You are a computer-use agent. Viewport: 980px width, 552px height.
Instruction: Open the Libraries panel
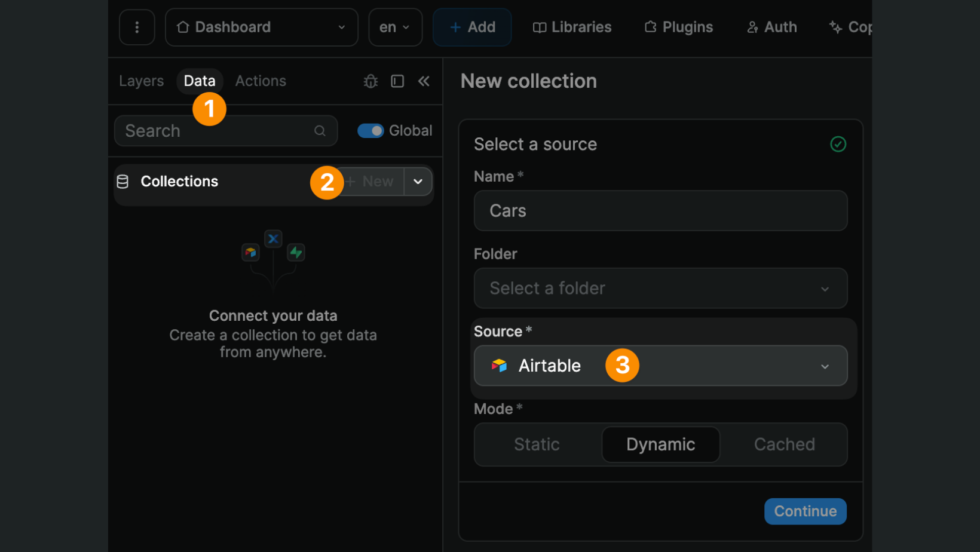tap(571, 27)
